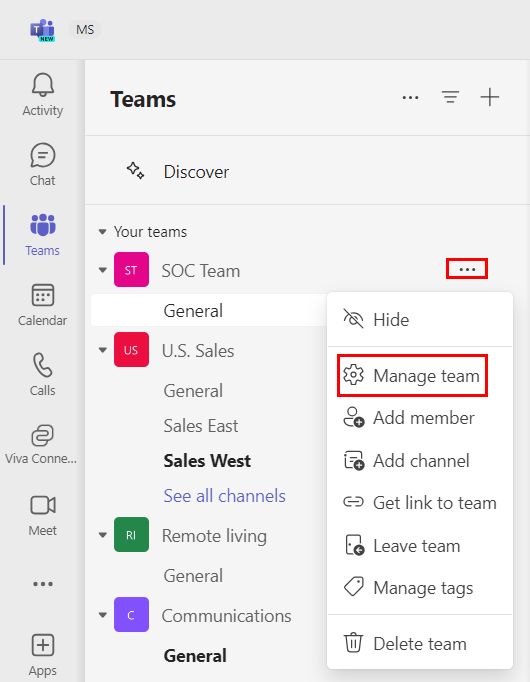
Task: Choose Hide from the context menu
Action: 420,320
